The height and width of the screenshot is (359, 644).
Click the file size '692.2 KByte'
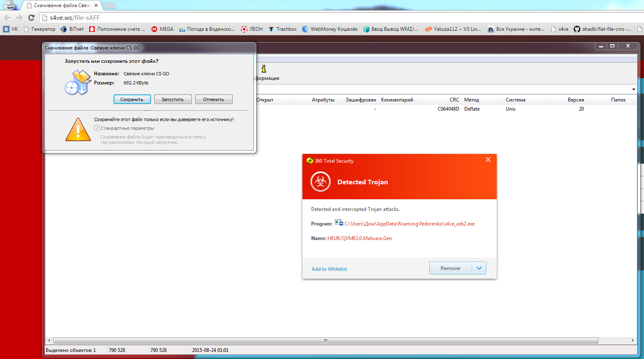pos(136,83)
